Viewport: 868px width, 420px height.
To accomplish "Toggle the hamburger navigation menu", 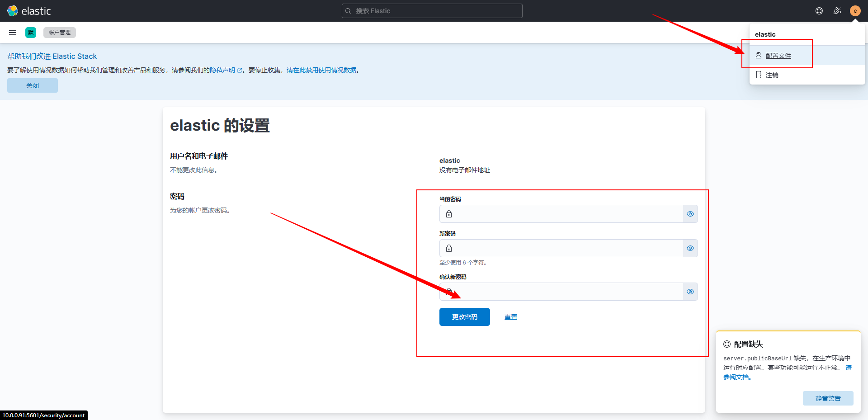I will (x=13, y=33).
